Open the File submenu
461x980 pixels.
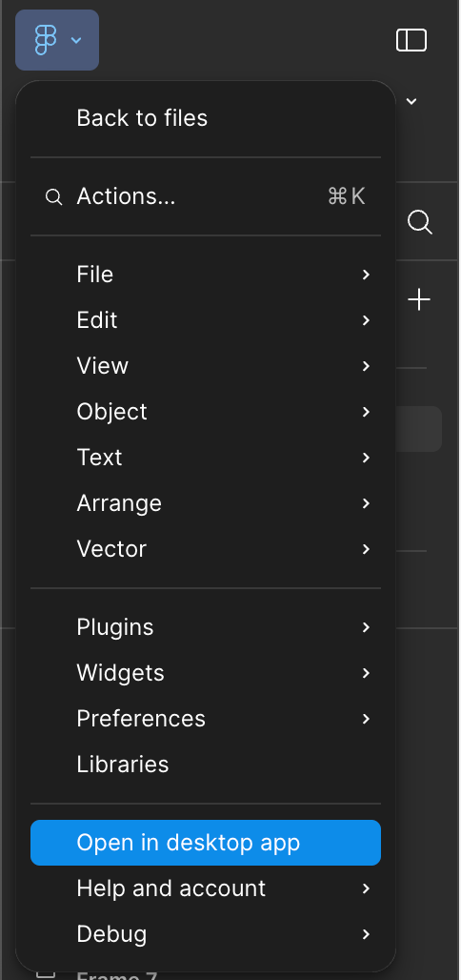[x=206, y=275]
